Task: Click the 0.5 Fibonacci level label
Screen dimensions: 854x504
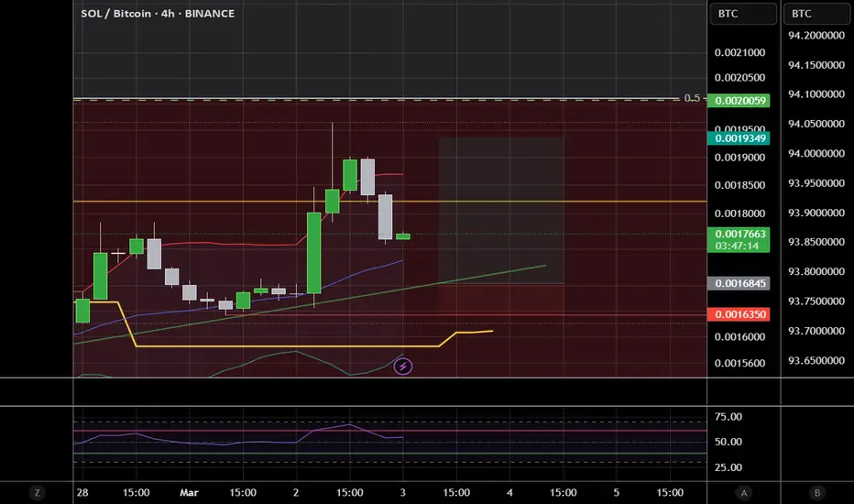Action: (x=692, y=98)
